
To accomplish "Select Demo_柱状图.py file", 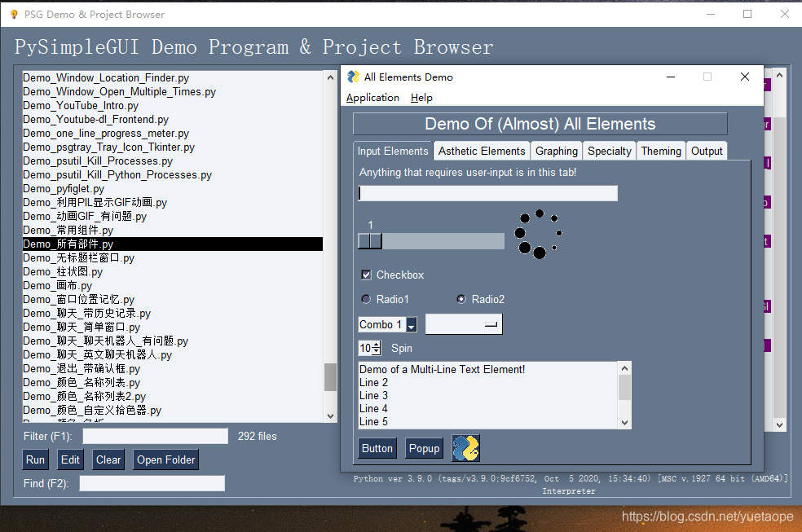I will (x=172, y=271).
